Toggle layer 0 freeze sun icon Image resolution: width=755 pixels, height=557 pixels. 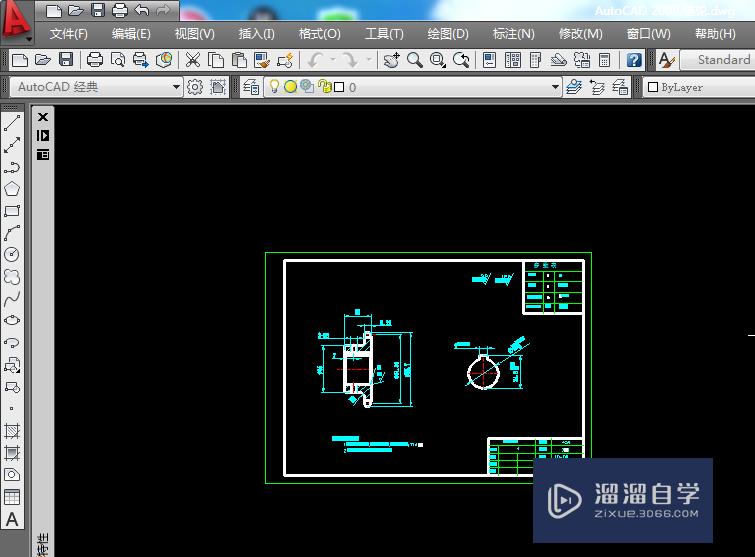[290, 87]
